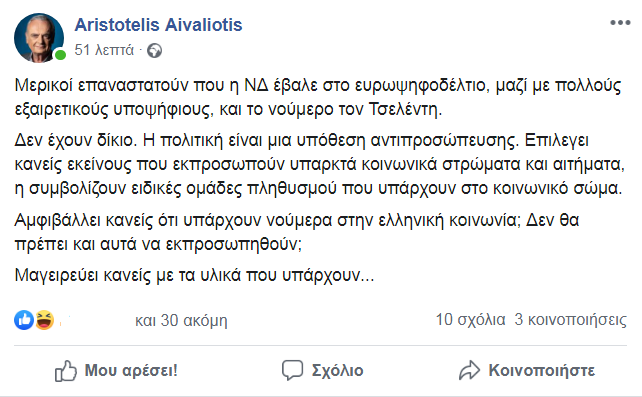
Task: Click the Κοινοποιήστε share button label
Action: click(542, 370)
